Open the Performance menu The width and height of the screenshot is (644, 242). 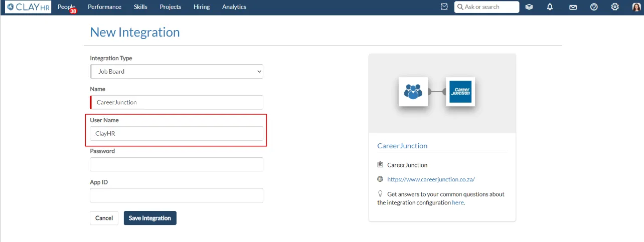[104, 7]
